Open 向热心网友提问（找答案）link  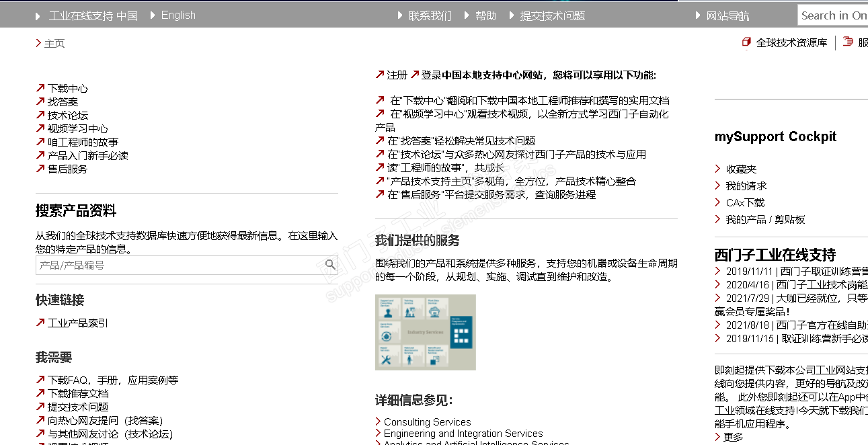tap(105, 420)
